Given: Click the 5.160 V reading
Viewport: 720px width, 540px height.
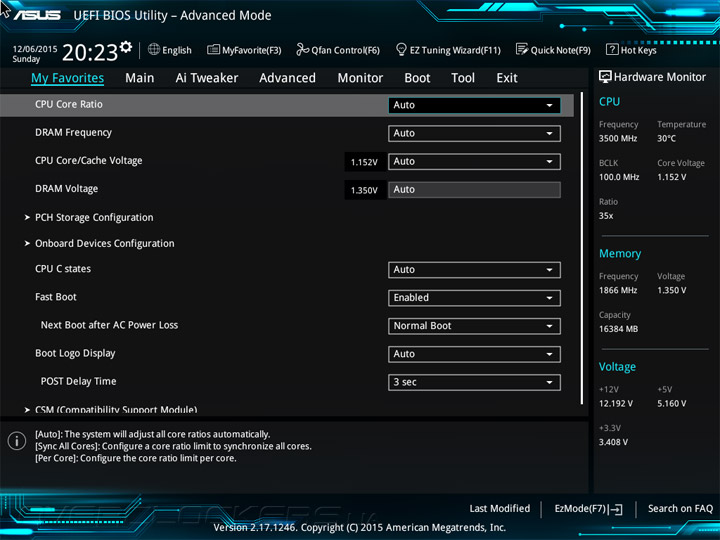Looking at the screenshot, I should 671,404.
